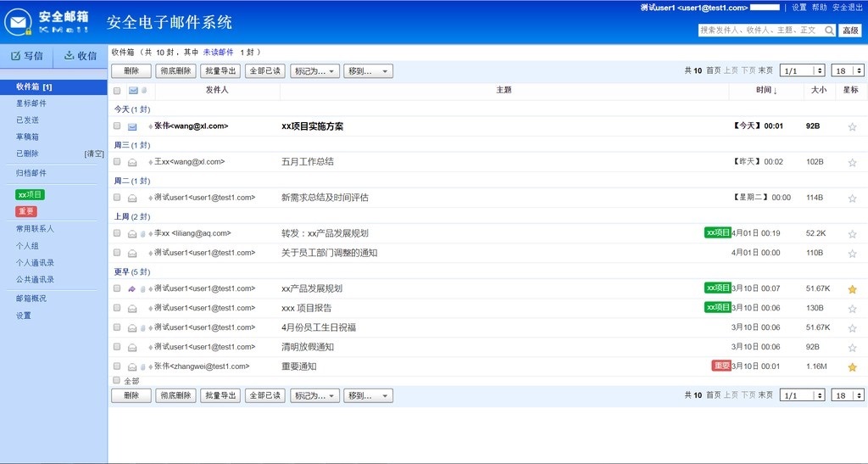Click envelope icon of 4月份员工生日祝福 row
The image size is (868, 464).
pos(132,327)
